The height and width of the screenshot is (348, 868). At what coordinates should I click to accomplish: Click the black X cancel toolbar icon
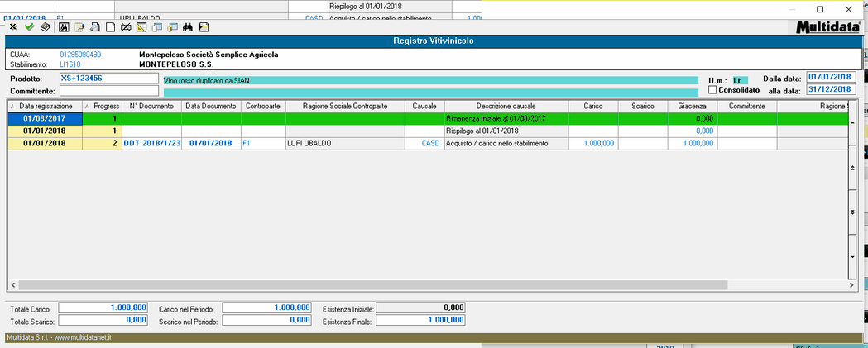pos(14,27)
